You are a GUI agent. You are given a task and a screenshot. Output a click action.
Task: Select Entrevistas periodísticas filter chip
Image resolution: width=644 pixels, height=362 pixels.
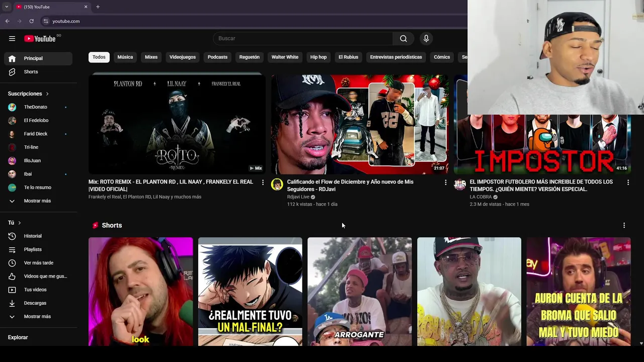coord(396,57)
